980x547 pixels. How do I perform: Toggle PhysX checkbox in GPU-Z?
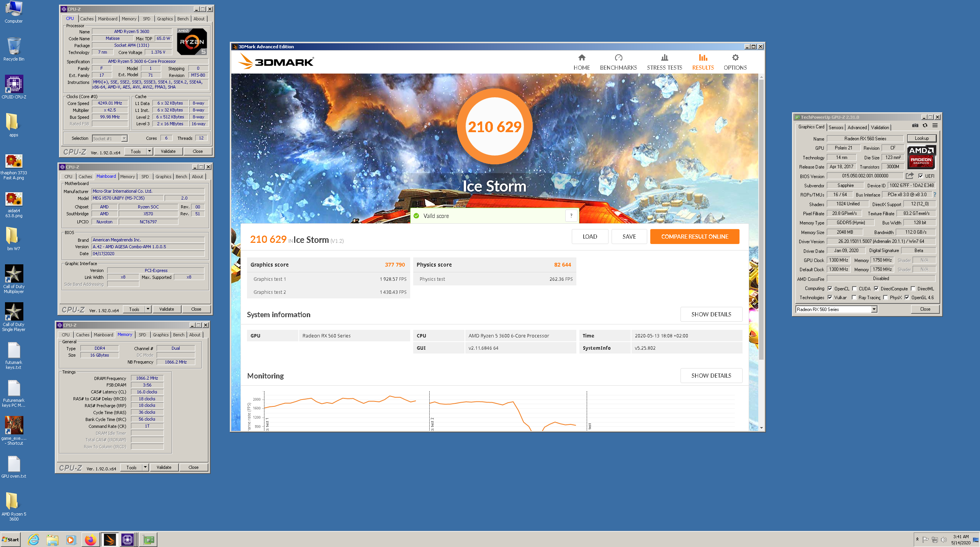pyautogui.click(x=885, y=297)
